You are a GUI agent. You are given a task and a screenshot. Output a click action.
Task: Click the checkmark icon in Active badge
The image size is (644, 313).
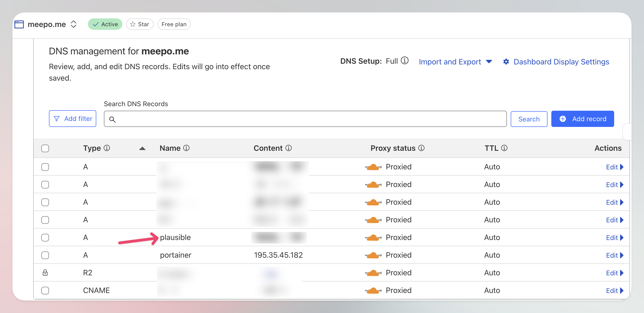pyautogui.click(x=96, y=25)
